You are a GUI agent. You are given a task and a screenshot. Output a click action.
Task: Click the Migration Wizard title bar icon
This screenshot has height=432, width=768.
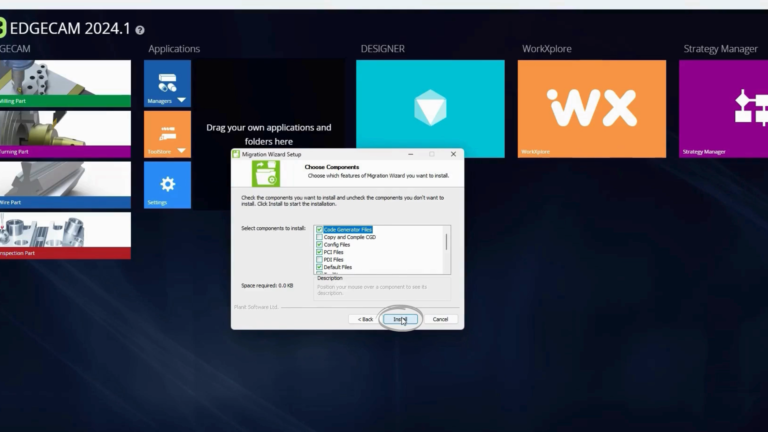click(x=236, y=154)
